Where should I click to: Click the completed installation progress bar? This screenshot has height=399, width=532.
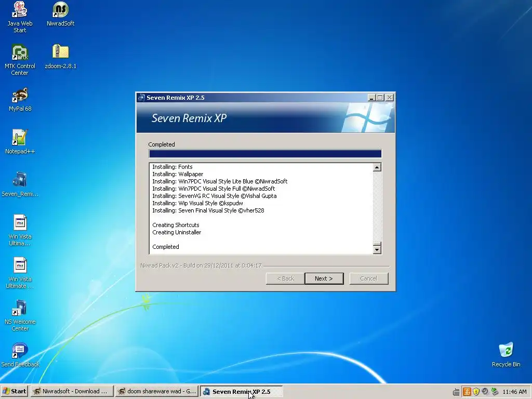coord(265,154)
